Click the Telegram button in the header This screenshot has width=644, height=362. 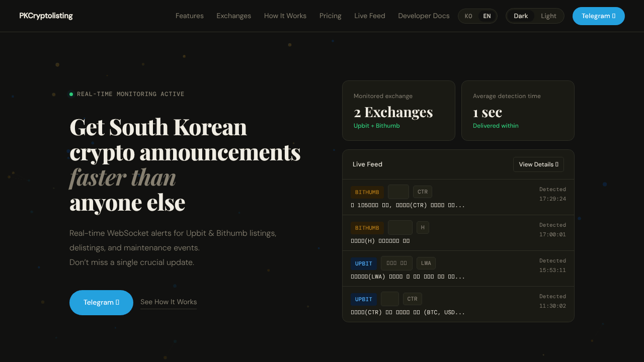point(599,16)
